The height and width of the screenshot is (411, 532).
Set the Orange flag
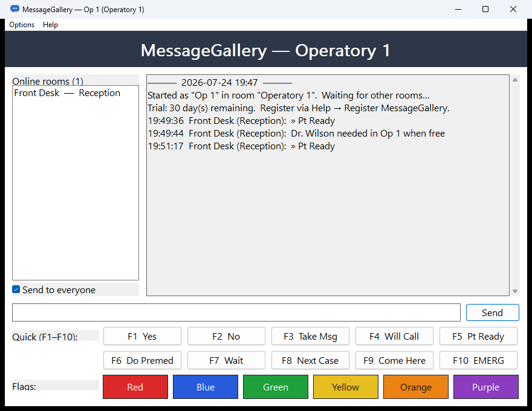point(416,387)
